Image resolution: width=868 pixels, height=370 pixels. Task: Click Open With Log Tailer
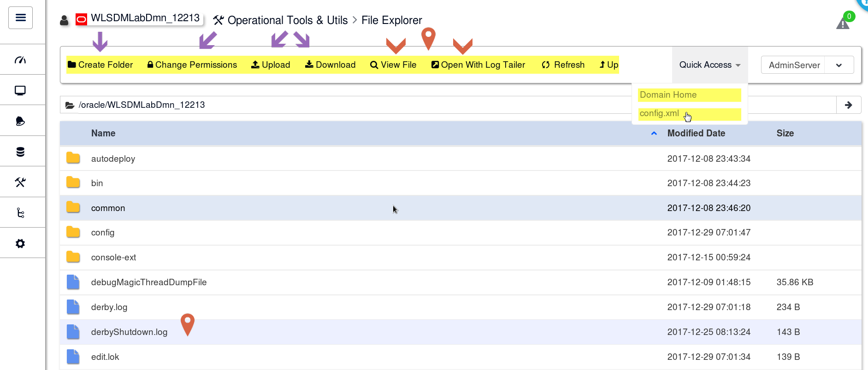click(478, 65)
